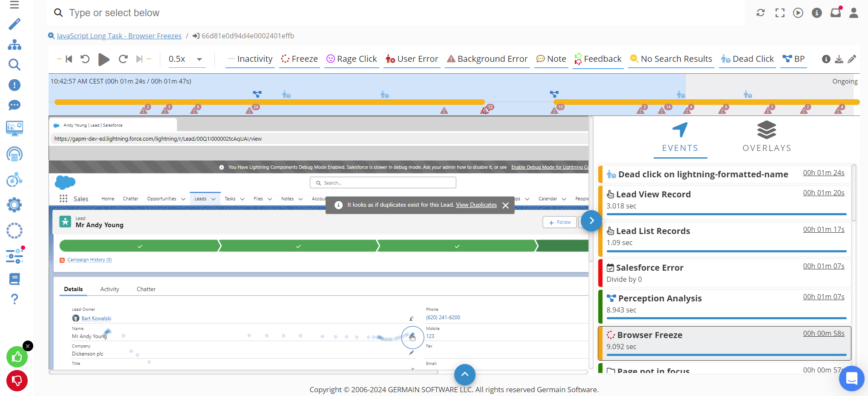Open the Bart Kowalski lead owner link
This screenshot has width=868, height=396.
pos(96,318)
